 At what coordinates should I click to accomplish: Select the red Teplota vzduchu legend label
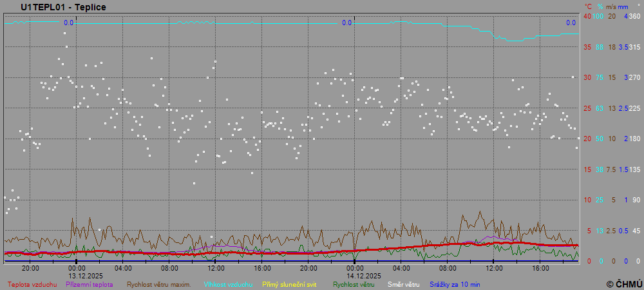tap(32, 284)
